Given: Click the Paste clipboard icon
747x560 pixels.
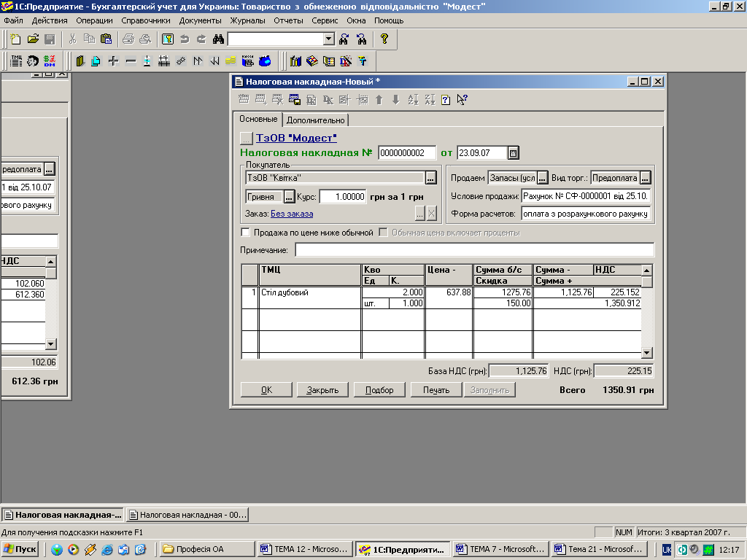Looking at the screenshot, I should pos(107,39).
